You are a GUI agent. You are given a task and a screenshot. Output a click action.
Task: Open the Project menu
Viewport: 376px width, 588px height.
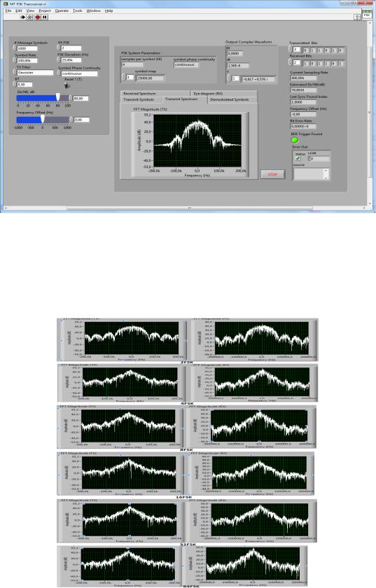pyautogui.click(x=45, y=11)
